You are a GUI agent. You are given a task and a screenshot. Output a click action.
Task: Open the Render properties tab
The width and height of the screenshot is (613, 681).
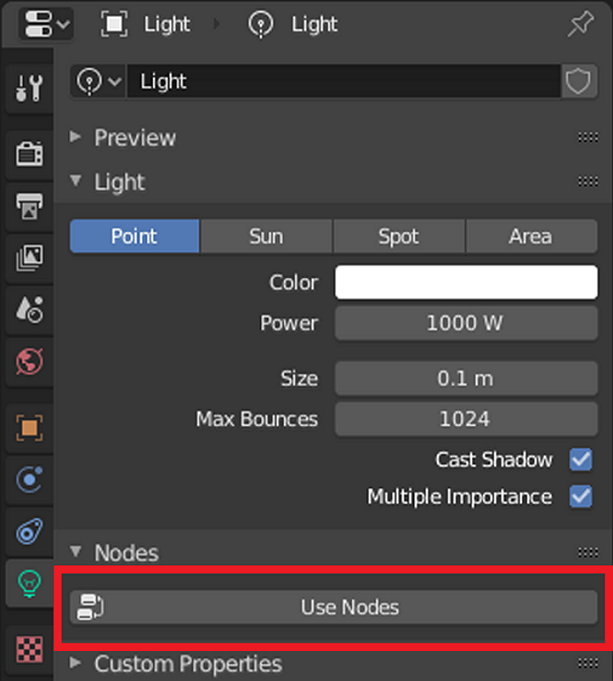29,154
